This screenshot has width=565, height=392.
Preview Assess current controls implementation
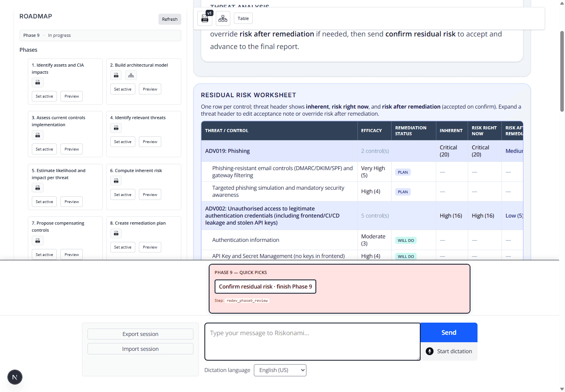[x=72, y=149]
